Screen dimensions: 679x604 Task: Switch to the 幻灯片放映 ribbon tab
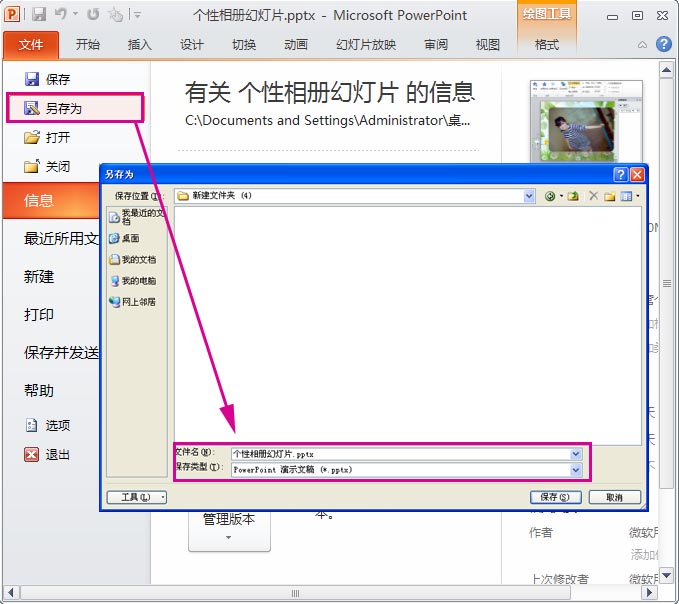point(366,45)
